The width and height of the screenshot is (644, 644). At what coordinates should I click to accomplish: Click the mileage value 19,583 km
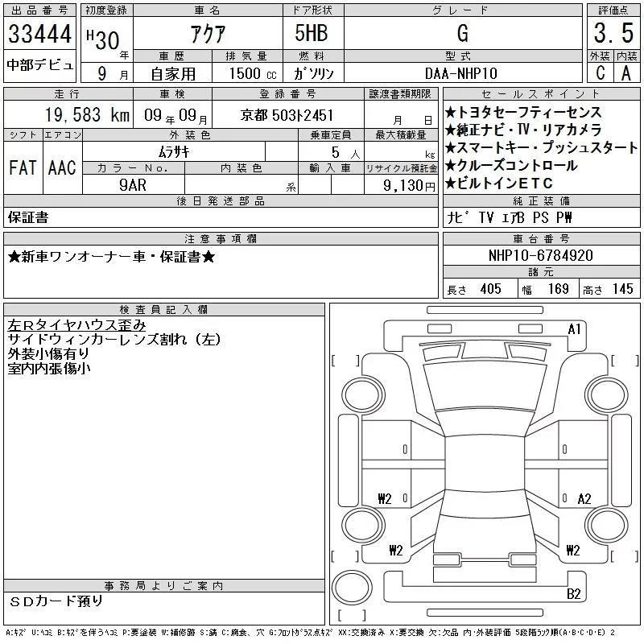point(87,115)
